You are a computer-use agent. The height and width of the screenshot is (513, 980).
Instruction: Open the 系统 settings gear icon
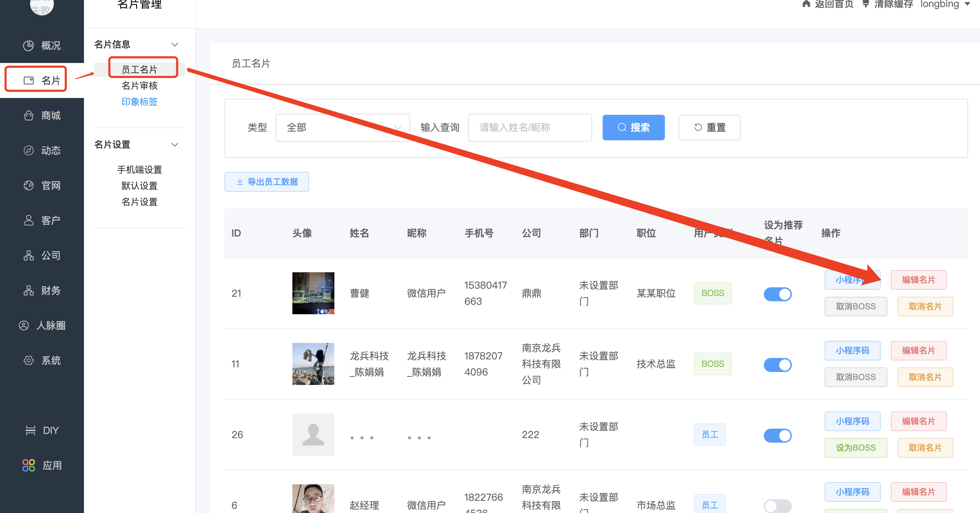click(29, 360)
